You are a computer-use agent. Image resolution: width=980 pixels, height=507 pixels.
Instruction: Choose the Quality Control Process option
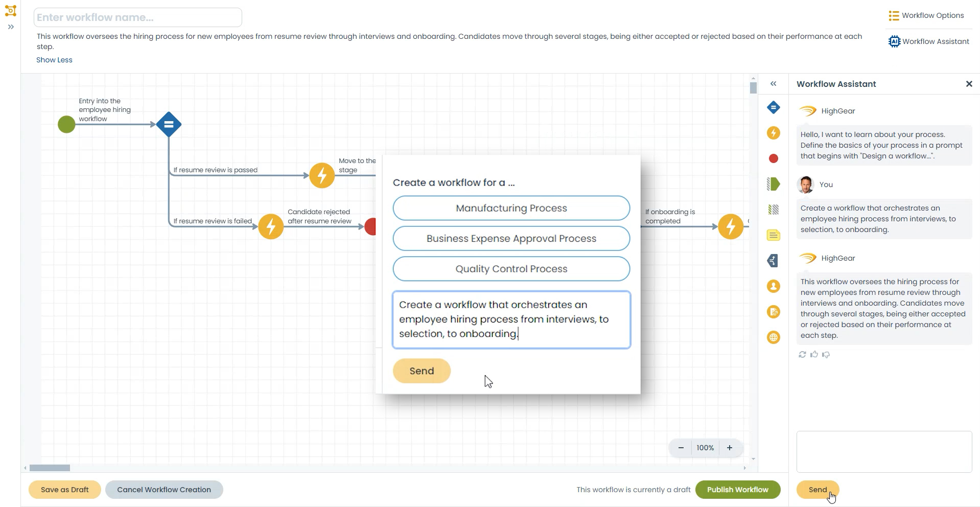pos(511,268)
